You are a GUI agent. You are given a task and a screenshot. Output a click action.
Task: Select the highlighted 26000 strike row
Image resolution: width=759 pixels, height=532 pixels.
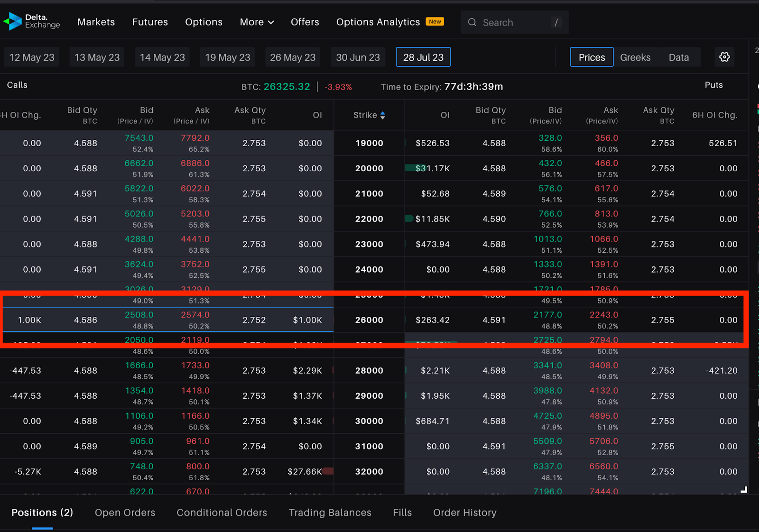369,320
